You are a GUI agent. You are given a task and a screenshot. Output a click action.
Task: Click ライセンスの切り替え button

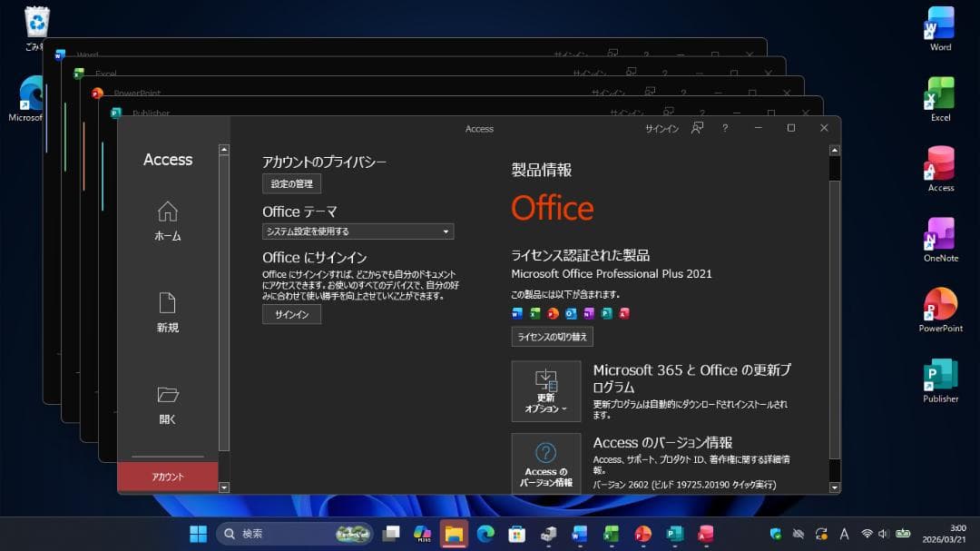pos(552,337)
